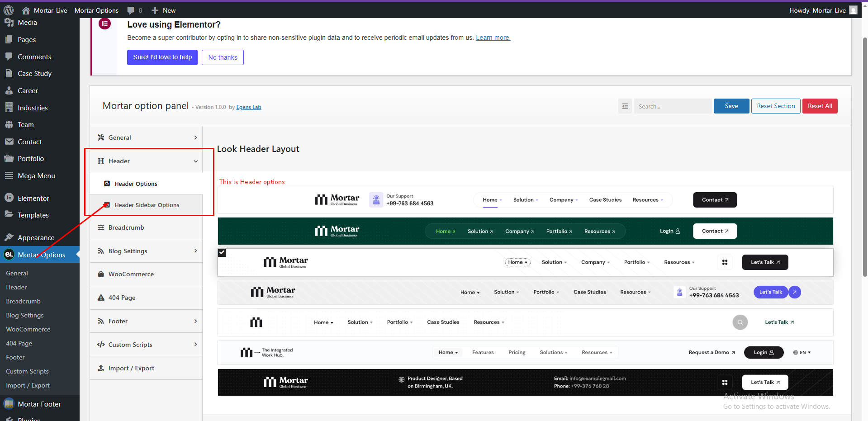868x421 pixels.
Task: Select the white header layout with Contact button
Action: (x=526, y=200)
